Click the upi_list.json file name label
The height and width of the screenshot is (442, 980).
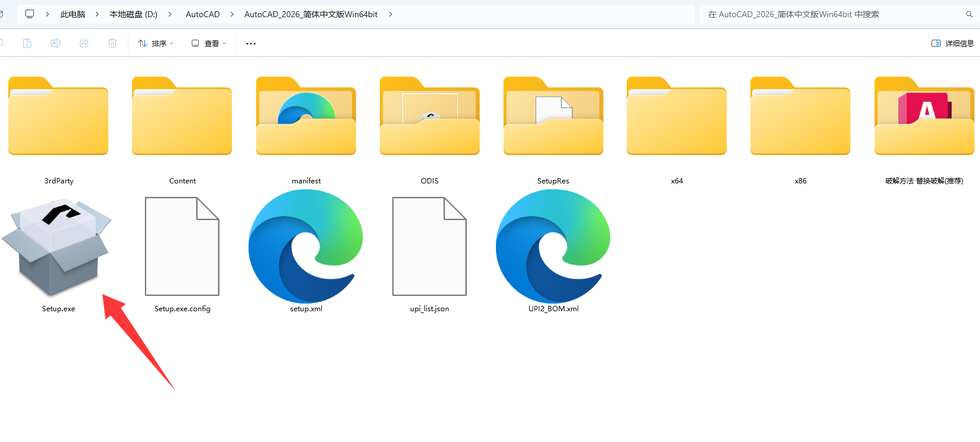tap(430, 309)
